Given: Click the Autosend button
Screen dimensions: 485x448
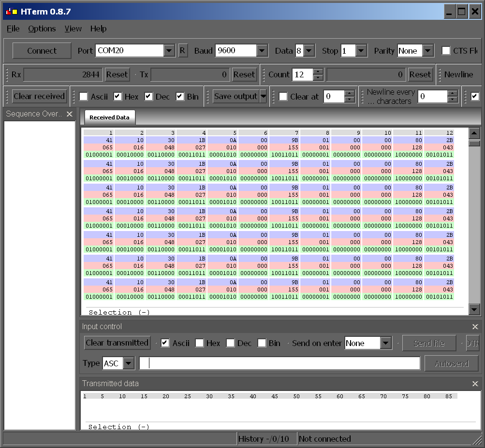Looking at the screenshot, I should 452,363.
